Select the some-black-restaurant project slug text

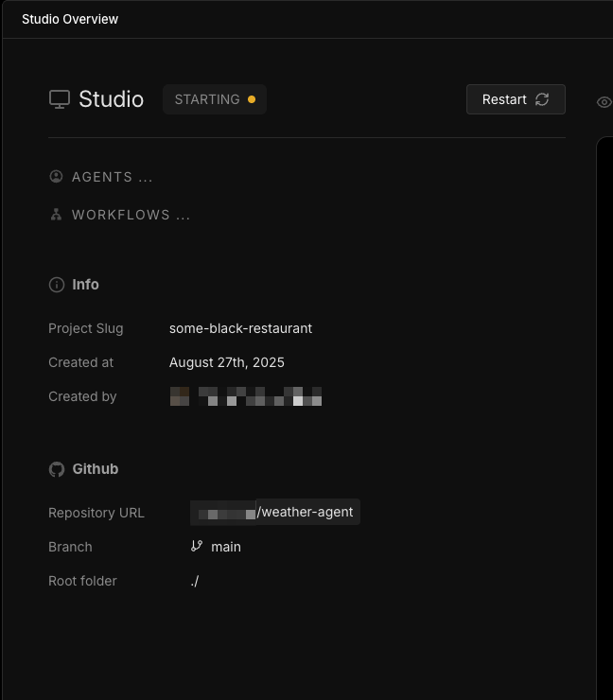click(x=240, y=328)
